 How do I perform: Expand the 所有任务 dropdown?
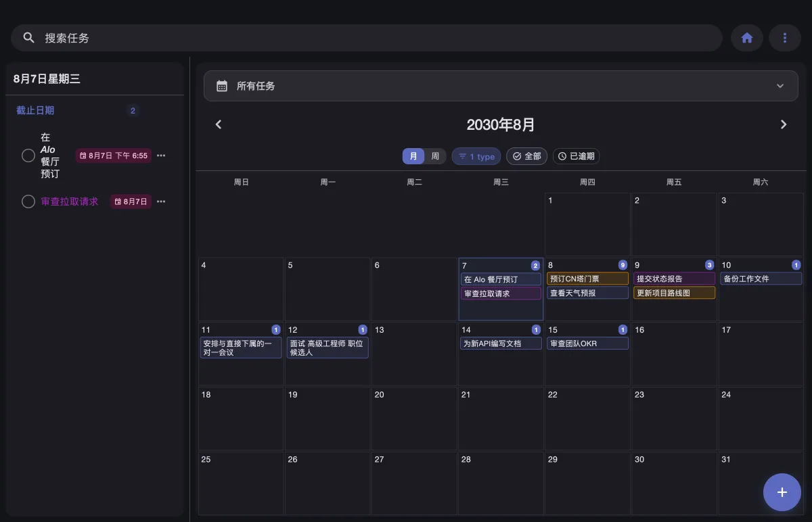(x=501, y=86)
